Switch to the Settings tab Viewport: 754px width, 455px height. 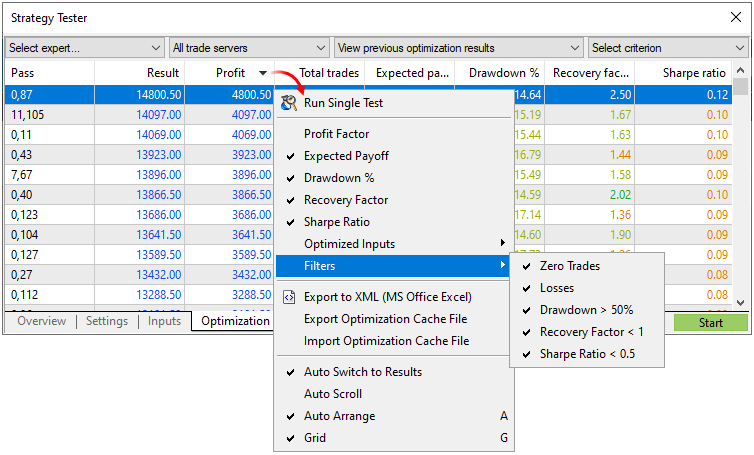pyautogui.click(x=107, y=321)
